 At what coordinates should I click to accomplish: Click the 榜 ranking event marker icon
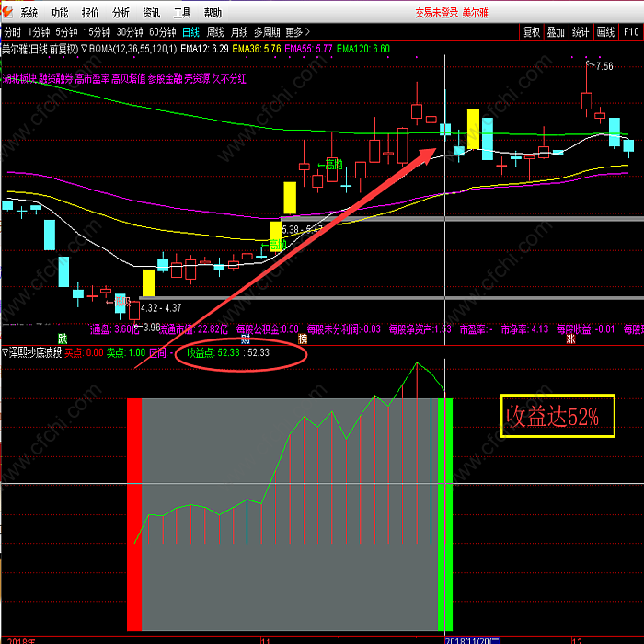click(x=303, y=339)
